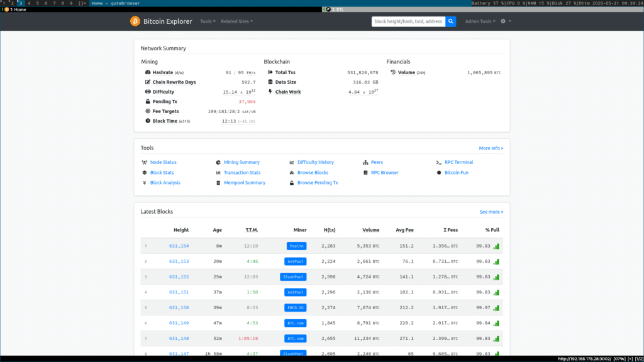Click the RPC Browser book icon
Screen dimensions: 644x362
pos(365,173)
